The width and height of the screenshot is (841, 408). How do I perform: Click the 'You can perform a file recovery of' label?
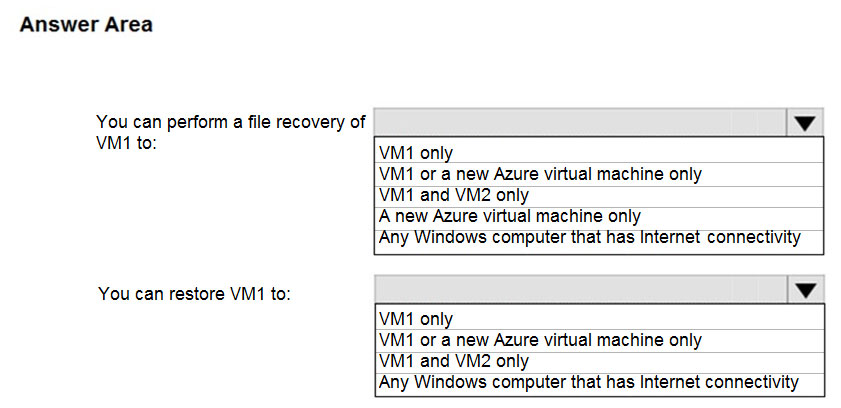231,122
